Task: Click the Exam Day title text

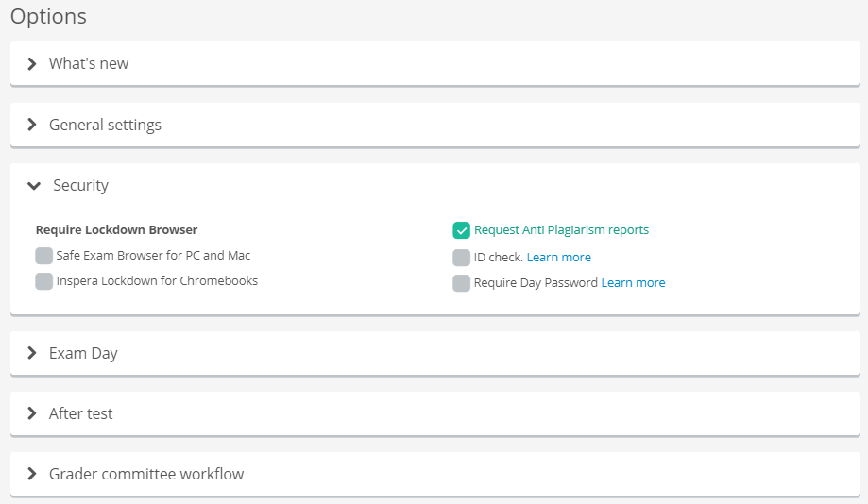Action: point(83,354)
